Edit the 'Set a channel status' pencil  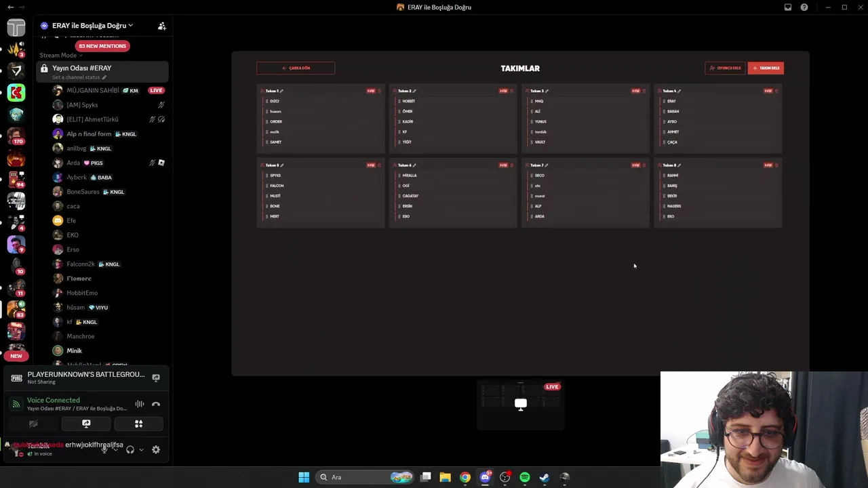click(104, 77)
